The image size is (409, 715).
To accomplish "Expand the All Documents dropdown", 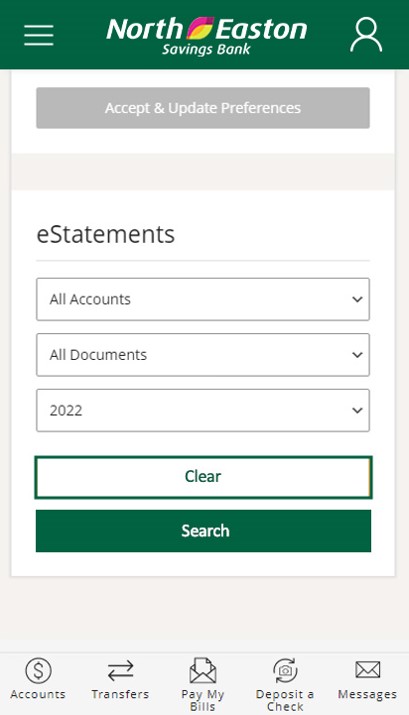I will coord(203,355).
